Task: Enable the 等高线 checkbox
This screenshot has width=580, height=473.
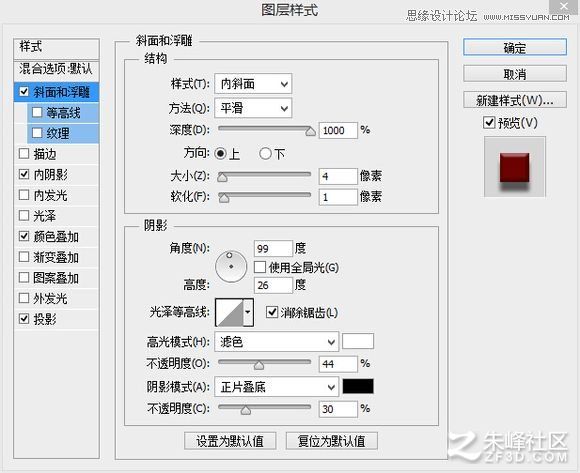Action: coord(37,112)
